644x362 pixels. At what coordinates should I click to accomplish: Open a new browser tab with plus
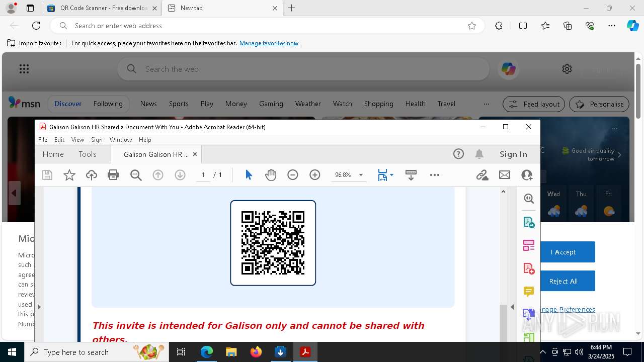click(292, 8)
